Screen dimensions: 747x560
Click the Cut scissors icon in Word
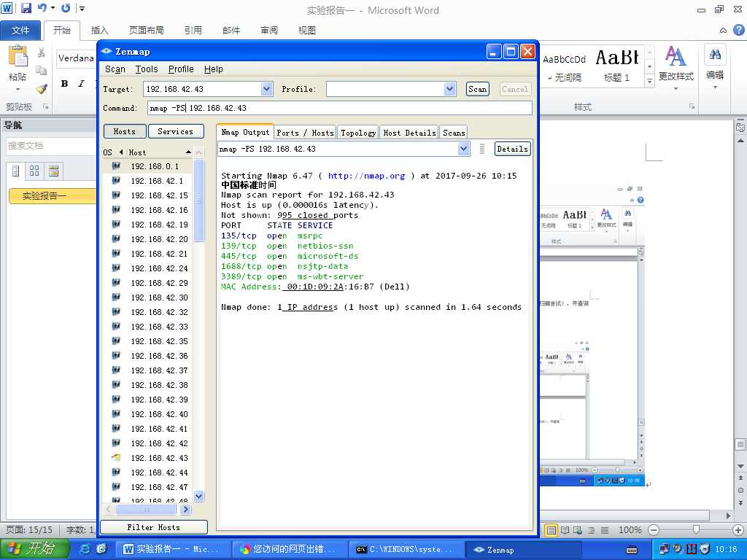tap(42, 52)
